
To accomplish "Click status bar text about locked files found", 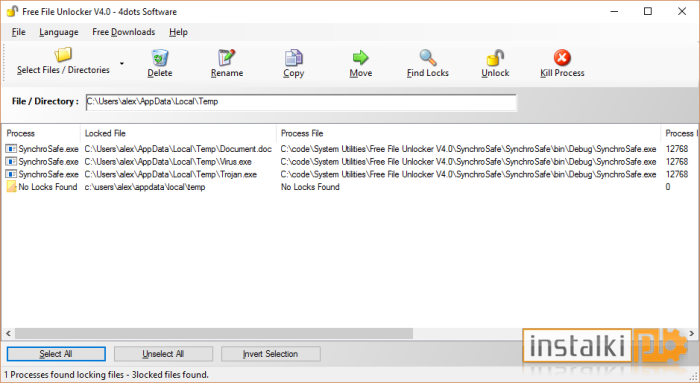I will [x=106, y=375].
